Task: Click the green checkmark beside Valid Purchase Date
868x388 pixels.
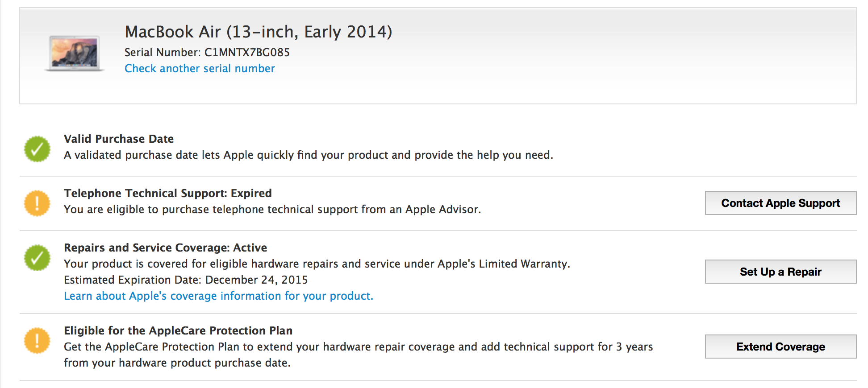Action: click(x=37, y=149)
